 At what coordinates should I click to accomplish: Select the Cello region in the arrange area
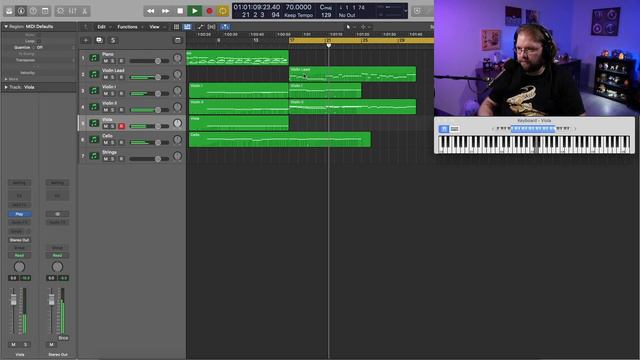coord(280,140)
